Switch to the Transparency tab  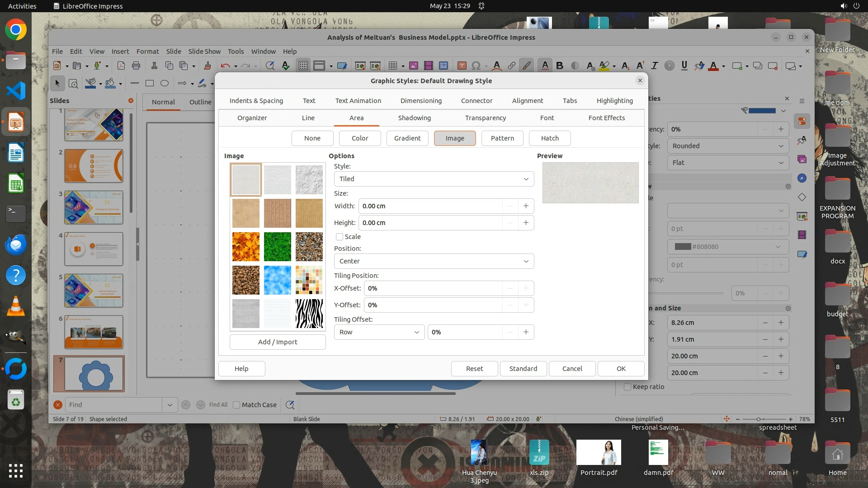[485, 118]
